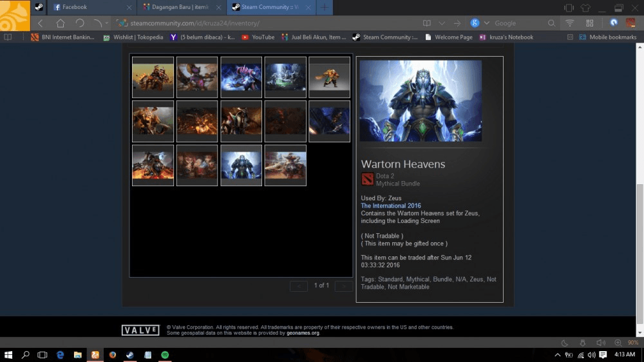The height and width of the screenshot is (362, 644).
Task: Expand the history dropdown next to undo
Action: [x=106, y=23]
